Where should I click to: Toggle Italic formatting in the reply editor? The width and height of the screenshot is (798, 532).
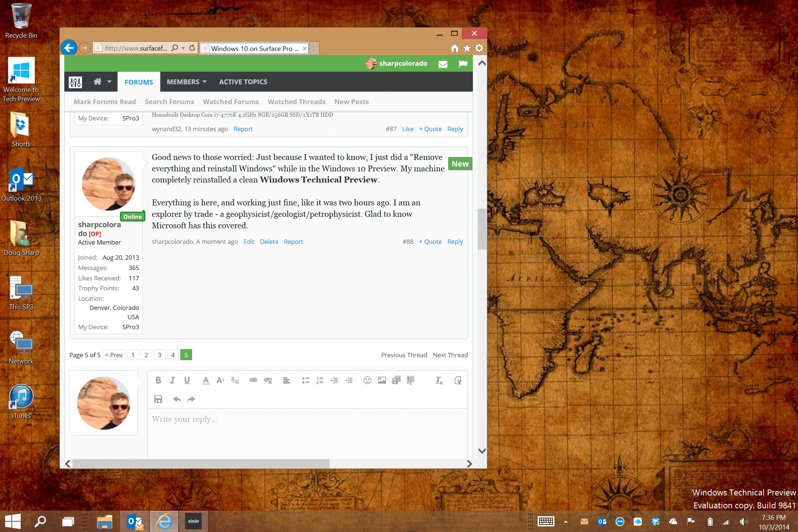point(172,380)
